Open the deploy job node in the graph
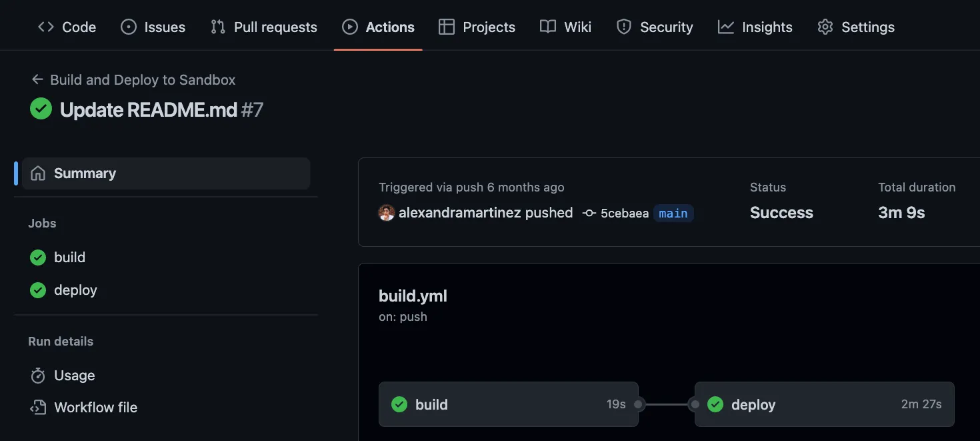980x441 pixels. pyautogui.click(x=825, y=404)
